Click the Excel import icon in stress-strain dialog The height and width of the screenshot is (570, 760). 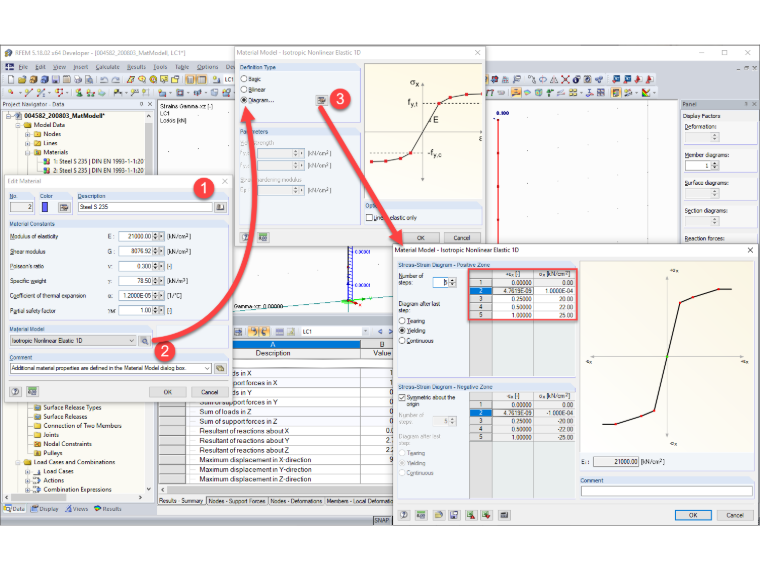470,515
